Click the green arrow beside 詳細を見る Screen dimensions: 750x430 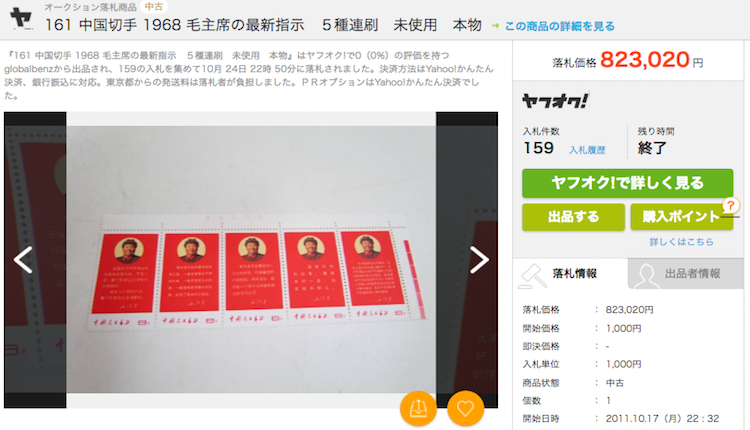[496, 26]
